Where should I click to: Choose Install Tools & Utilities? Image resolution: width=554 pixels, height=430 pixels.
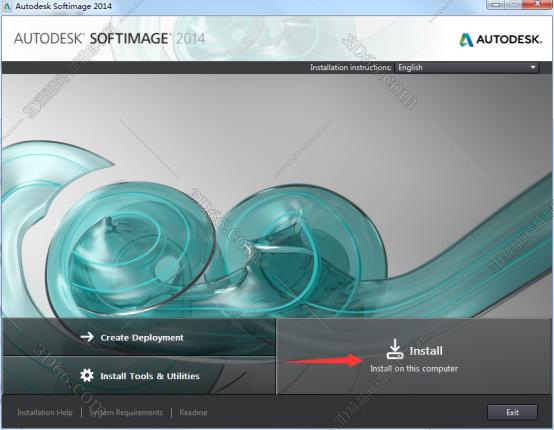click(x=138, y=375)
